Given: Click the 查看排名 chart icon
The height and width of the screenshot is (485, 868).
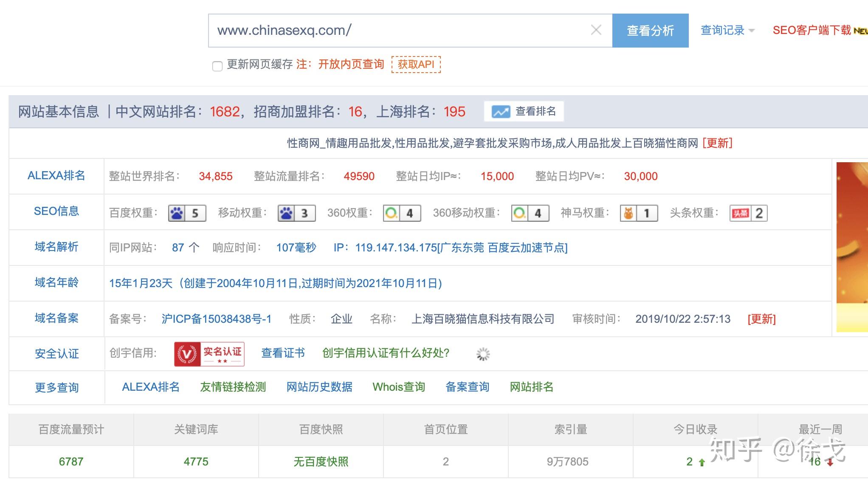Looking at the screenshot, I should (501, 112).
